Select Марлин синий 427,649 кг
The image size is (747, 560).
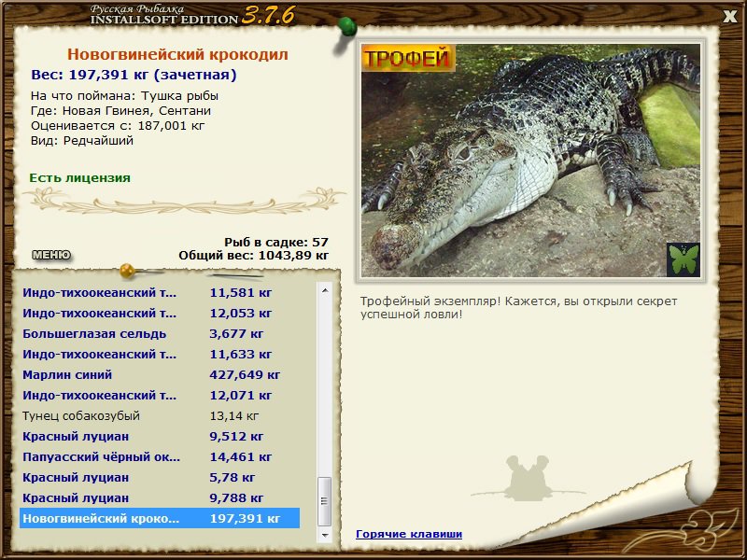(x=160, y=374)
